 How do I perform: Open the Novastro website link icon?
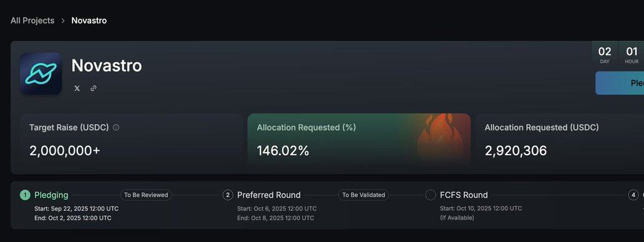(x=93, y=88)
